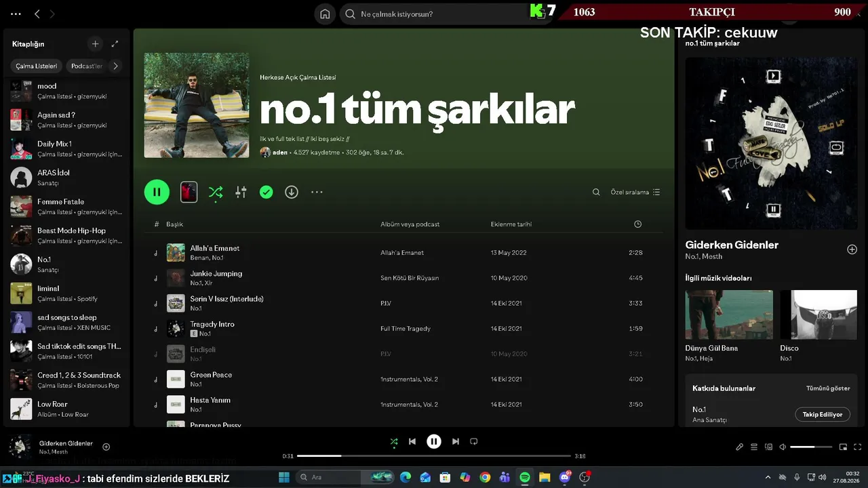The width and height of the screenshot is (868, 488).
Task: Filter library by Çalma Listeleri
Action: [37, 66]
